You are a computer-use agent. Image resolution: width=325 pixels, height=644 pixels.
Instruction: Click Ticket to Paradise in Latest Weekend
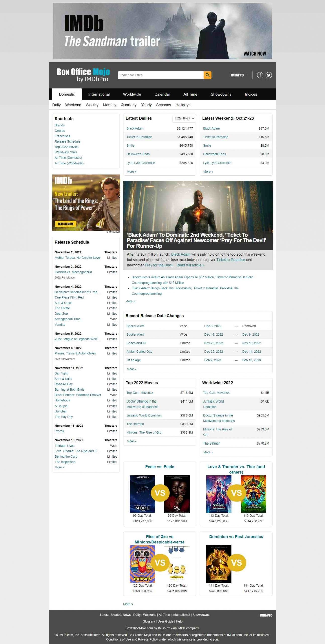(216, 137)
